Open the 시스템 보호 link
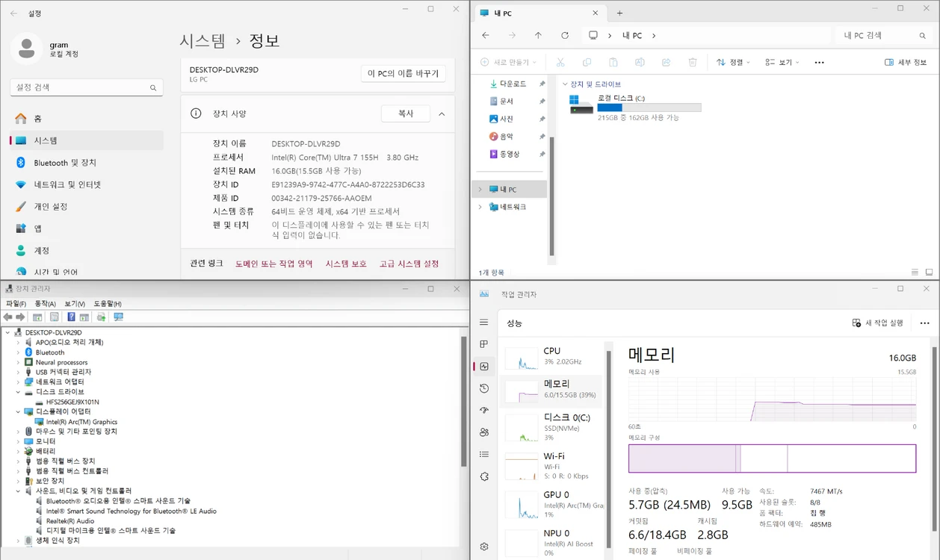Image resolution: width=940 pixels, height=560 pixels. (x=346, y=264)
